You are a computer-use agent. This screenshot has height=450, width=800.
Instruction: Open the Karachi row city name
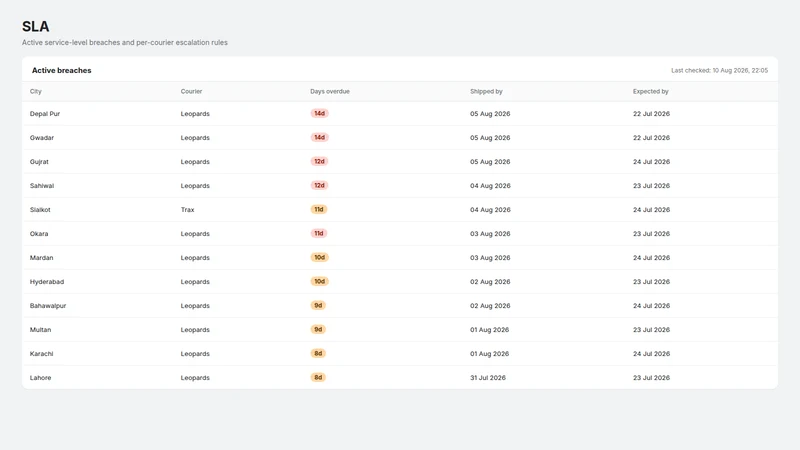pyautogui.click(x=41, y=354)
